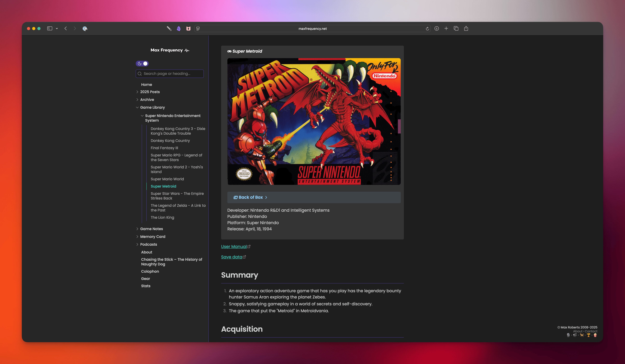The height and width of the screenshot is (364, 625).
Task: Toggle the dark mode switch
Action: tap(142, 63)
